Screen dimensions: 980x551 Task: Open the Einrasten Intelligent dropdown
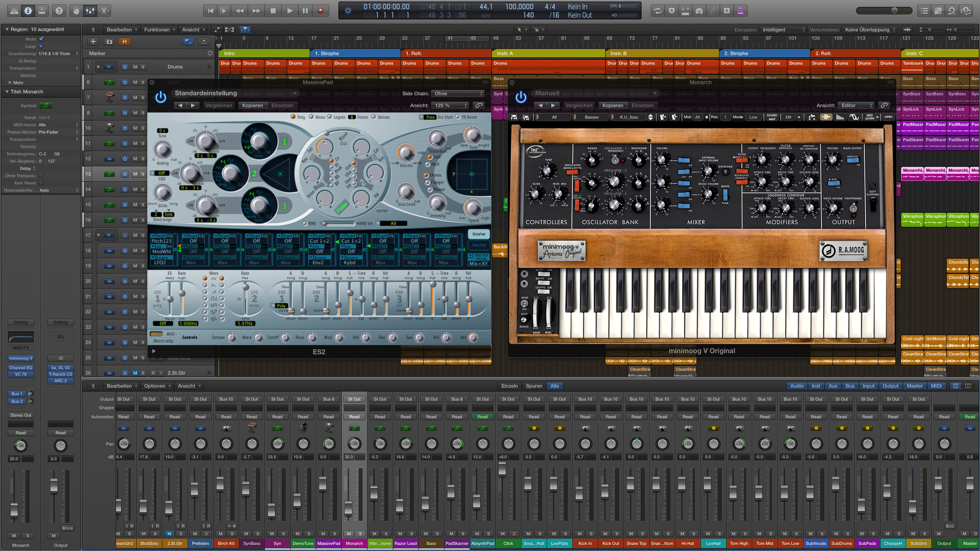pyautogui.click(x=783, y=30)
